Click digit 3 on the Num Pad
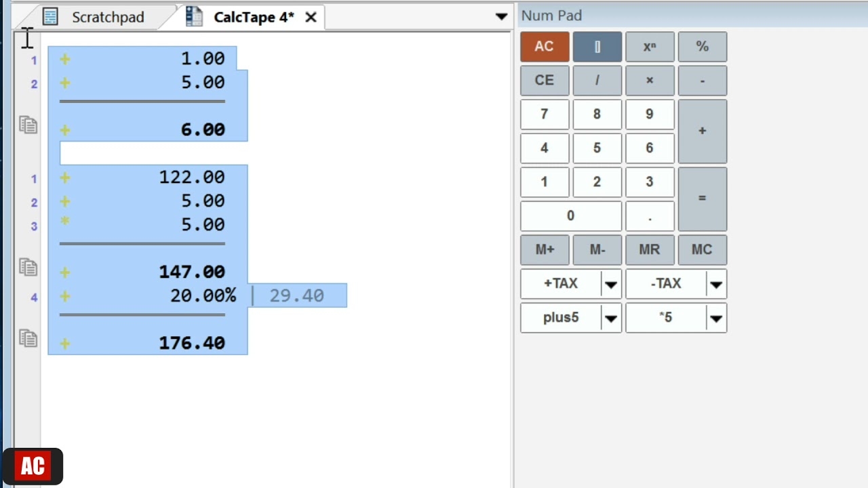Viewport: 868px width, 488px height. 650,182
